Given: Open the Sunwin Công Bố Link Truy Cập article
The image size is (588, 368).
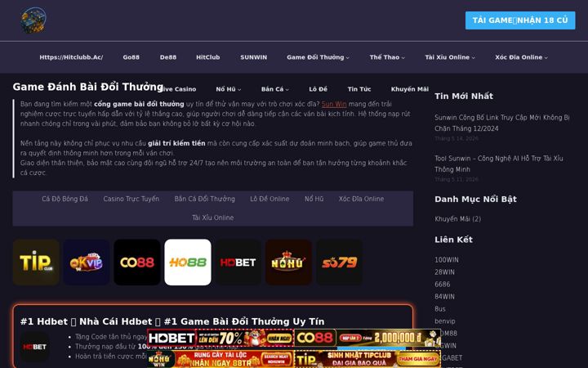Looking at the screenshot, I should (x=501, y=123).
